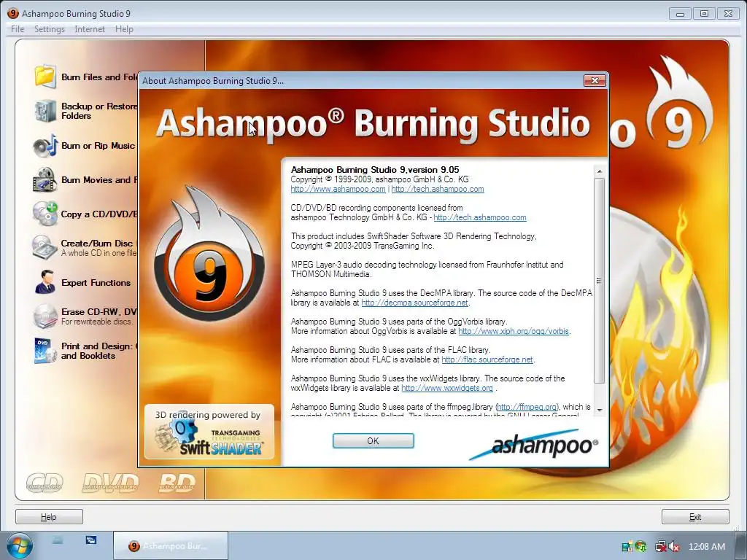Click the Create/Burn Disc Image icon
The height and width of the screenshot is (560, 747).
(x=45, y=248)
